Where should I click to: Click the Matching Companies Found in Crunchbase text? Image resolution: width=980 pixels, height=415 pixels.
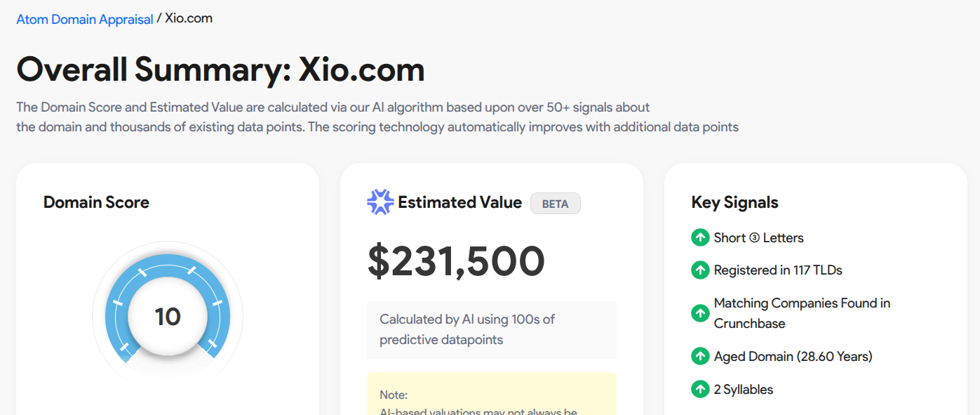[802, 313]
